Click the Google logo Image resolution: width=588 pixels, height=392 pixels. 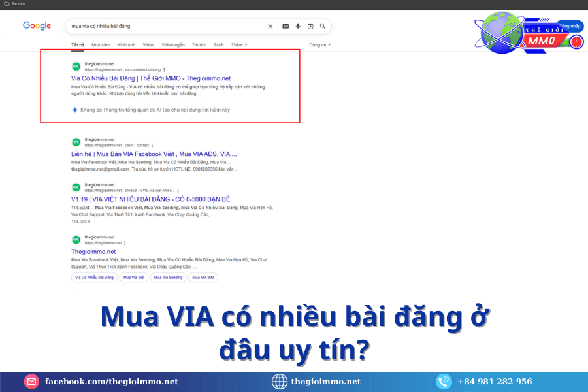tap(37, 25)
